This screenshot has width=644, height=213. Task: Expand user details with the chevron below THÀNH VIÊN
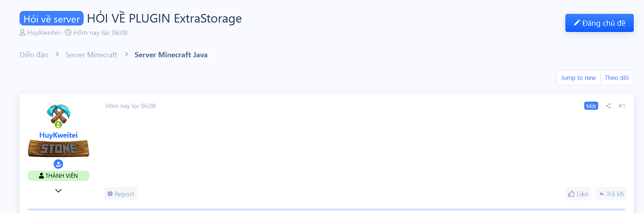[59, 190]
